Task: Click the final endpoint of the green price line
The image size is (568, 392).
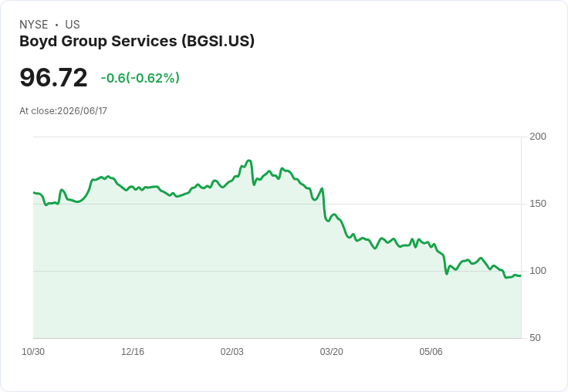Action: coord(521,275)
